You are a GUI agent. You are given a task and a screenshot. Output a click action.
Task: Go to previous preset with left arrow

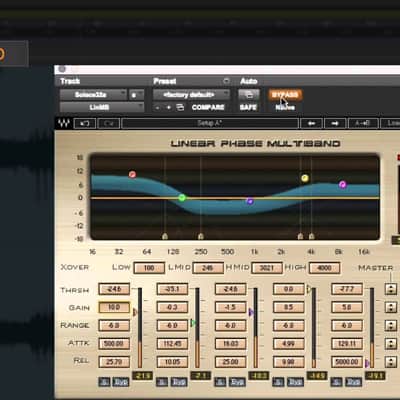click(311, 123)
